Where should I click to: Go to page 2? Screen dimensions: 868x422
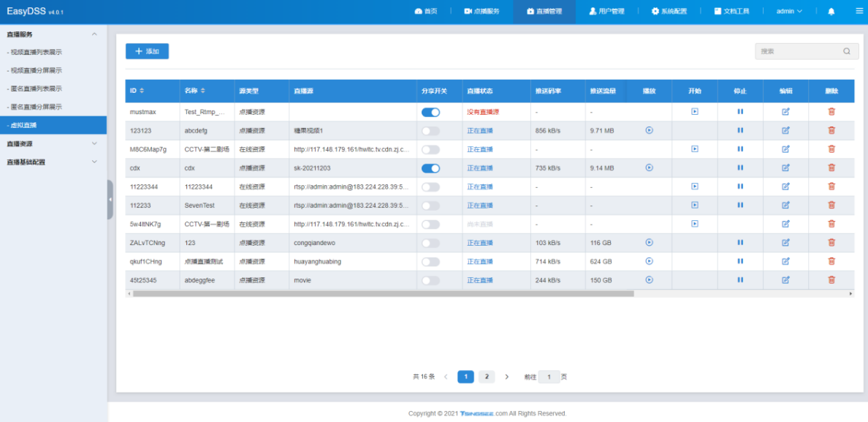click(x=487, y=377)
